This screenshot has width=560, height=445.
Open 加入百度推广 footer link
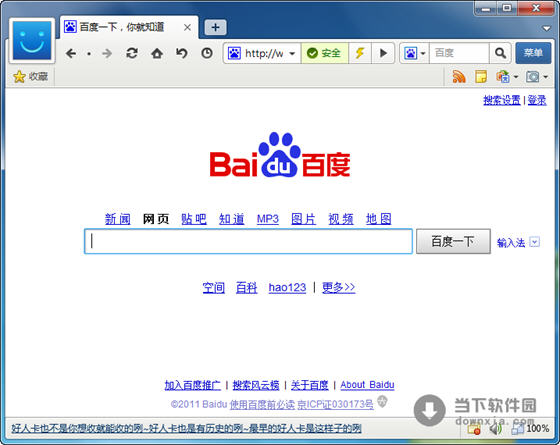pos(192,385)
